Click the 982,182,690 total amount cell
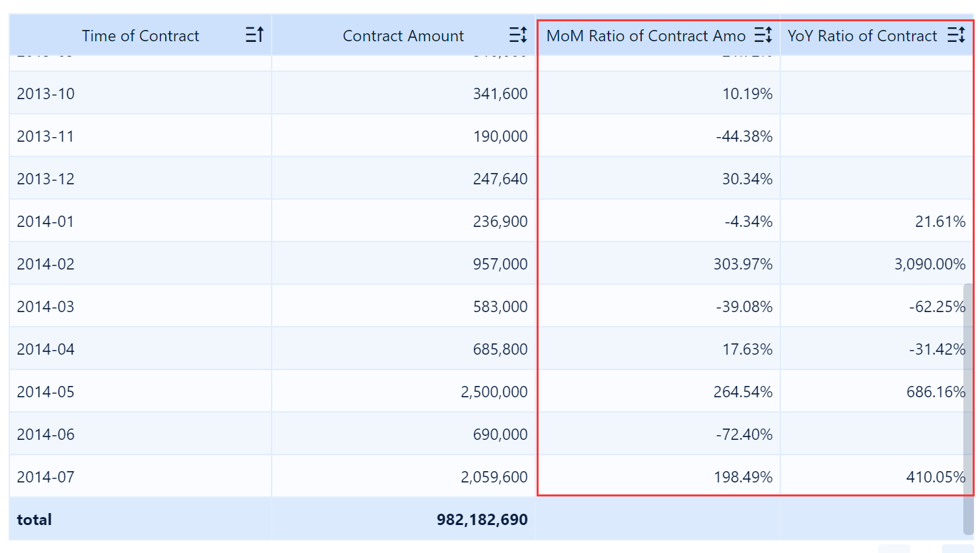 coord(482,520)
